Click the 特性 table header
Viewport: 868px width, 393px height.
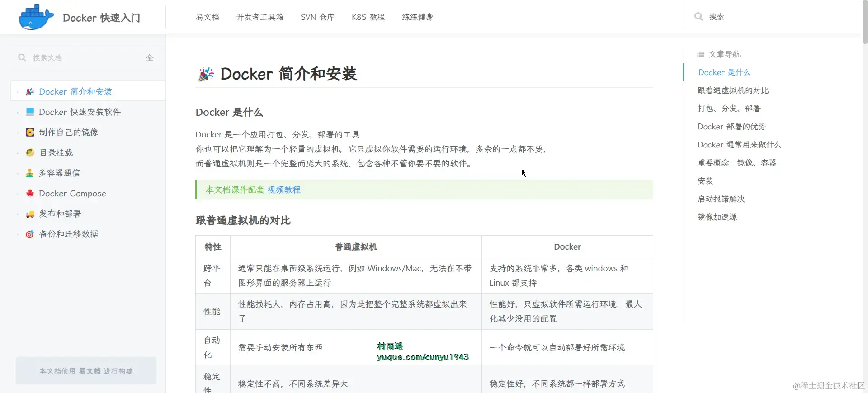[213, 246]
